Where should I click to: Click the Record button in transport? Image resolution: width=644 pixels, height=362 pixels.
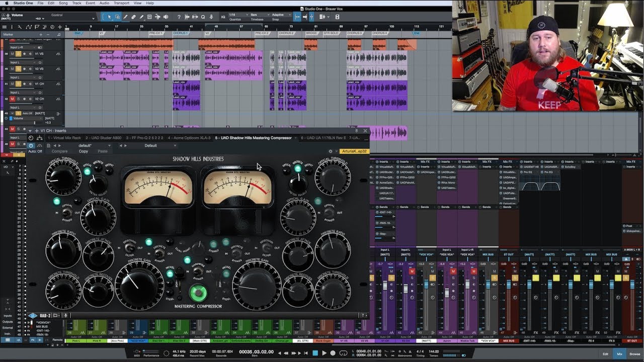(333, 353)
